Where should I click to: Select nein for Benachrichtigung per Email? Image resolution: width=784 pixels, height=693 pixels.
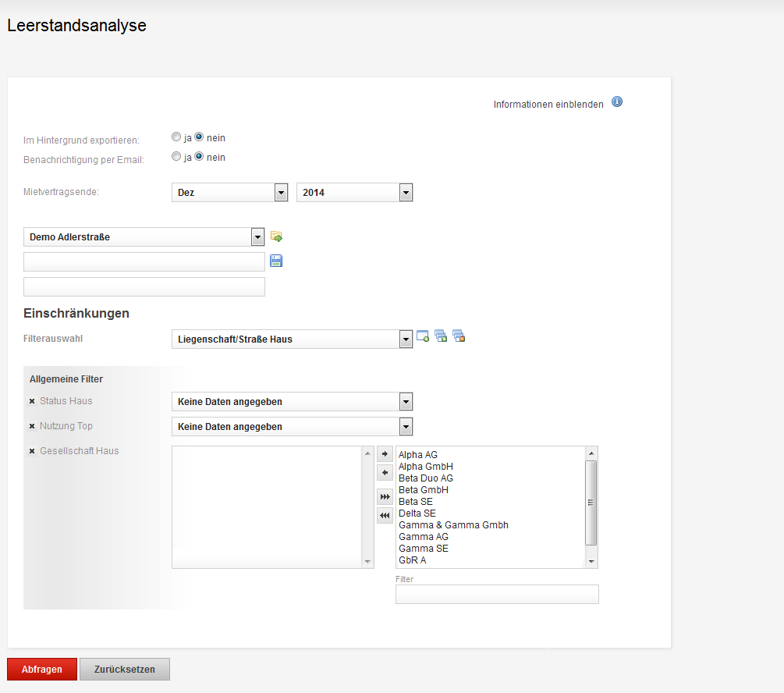[199, 156]
